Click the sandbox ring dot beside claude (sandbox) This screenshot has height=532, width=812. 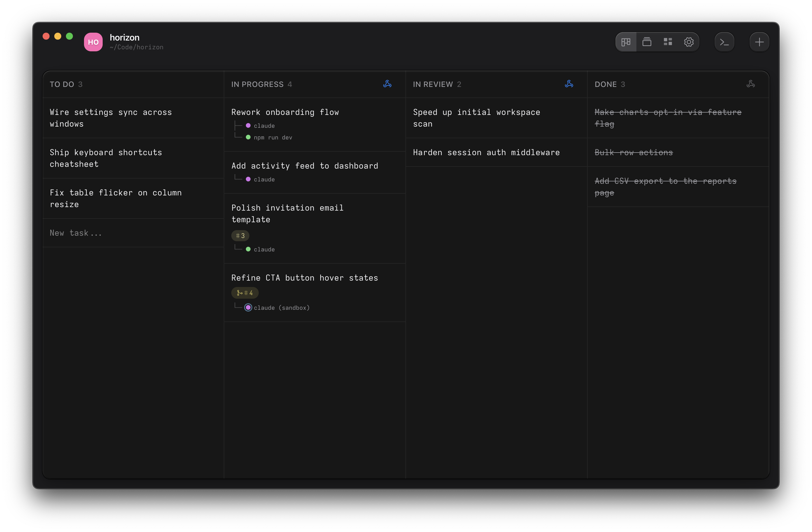[x=248, y=307]
